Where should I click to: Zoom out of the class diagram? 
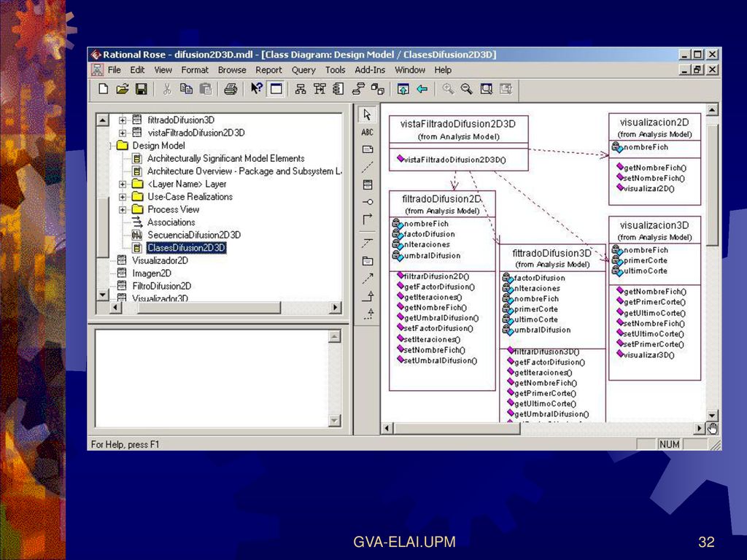click(467, 89)
